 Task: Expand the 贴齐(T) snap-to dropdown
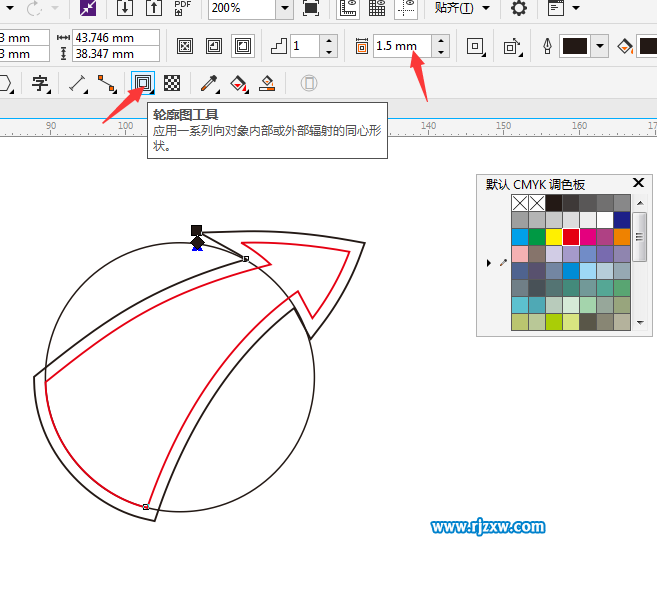486,8
